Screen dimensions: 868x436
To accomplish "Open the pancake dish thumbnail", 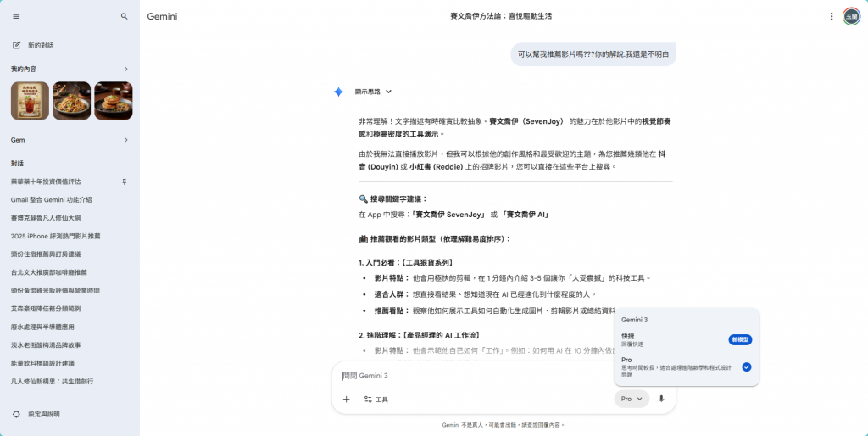I will tap(114, 101).
